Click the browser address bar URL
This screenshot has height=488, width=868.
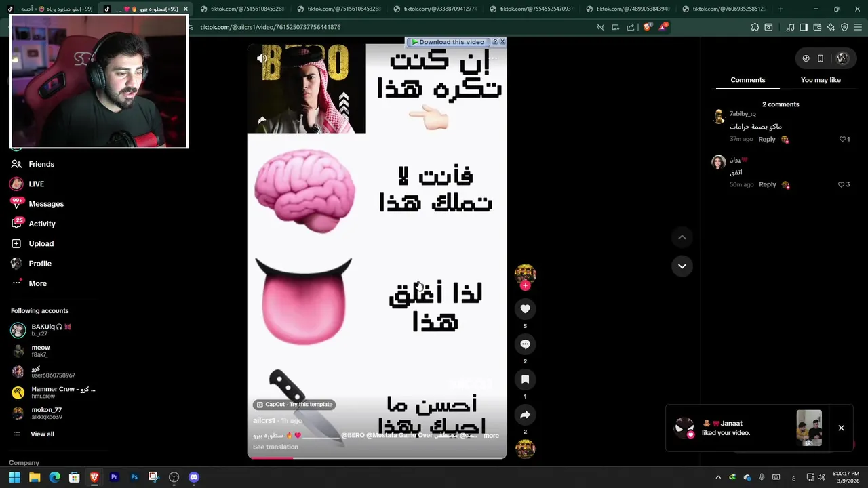coord(270,27)
